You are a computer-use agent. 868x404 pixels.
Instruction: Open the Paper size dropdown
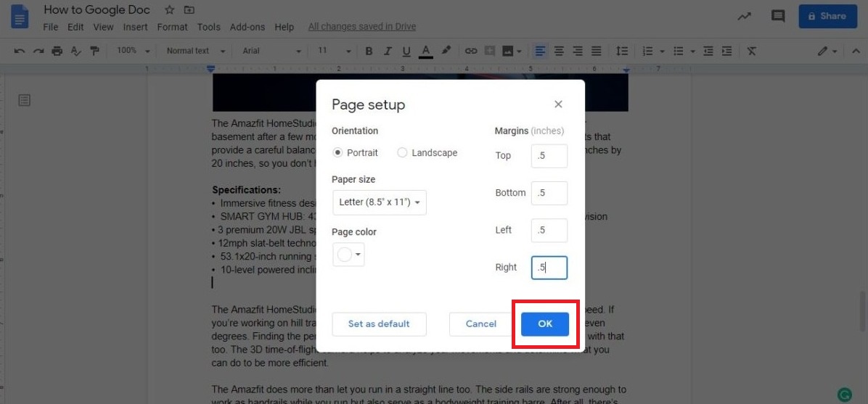pyautogui.click(x=379, y=202)
